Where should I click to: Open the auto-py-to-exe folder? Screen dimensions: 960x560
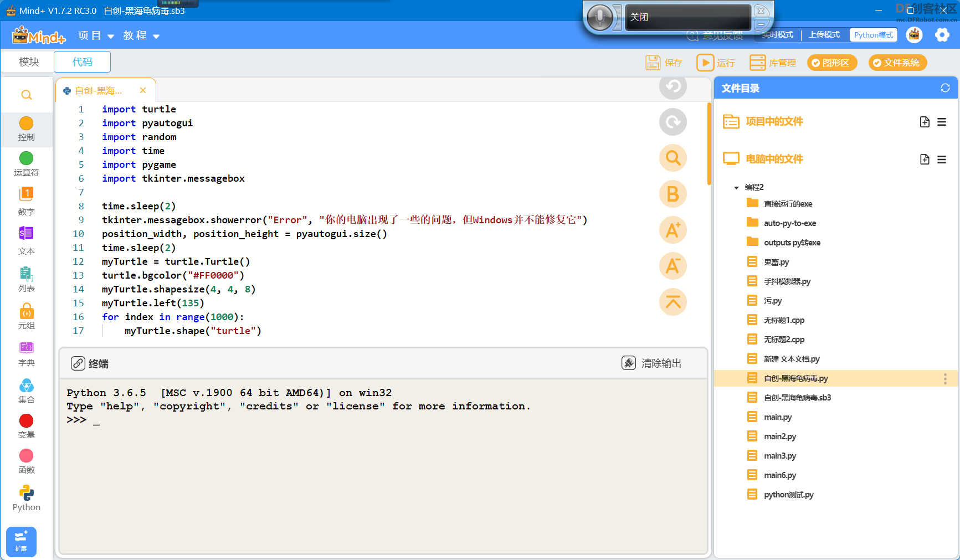pyautogui.click(x=789, y=223)
